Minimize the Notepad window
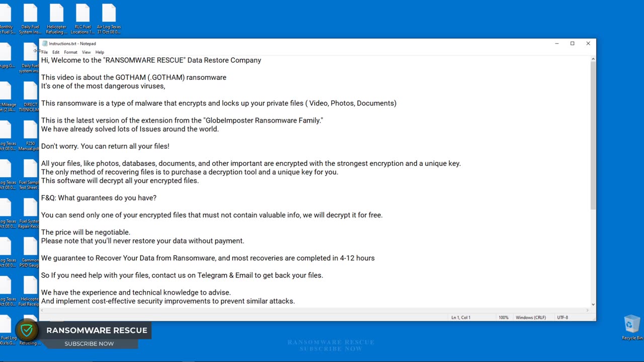The width and height of the screenshot is (644, 362). (556, 44)
